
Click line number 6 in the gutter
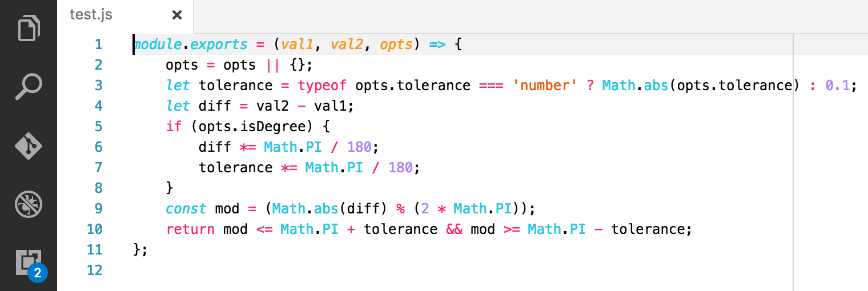98,147
